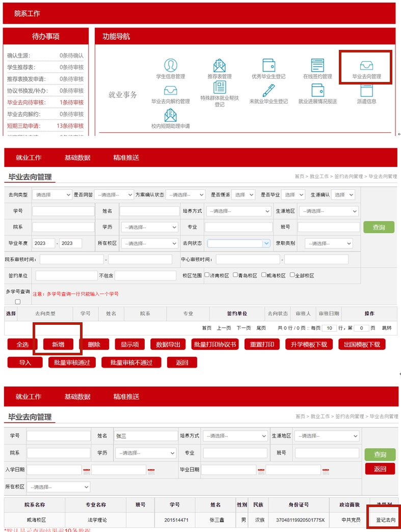Open the 未就业毕业生登记 pen icon

point(268,90)
